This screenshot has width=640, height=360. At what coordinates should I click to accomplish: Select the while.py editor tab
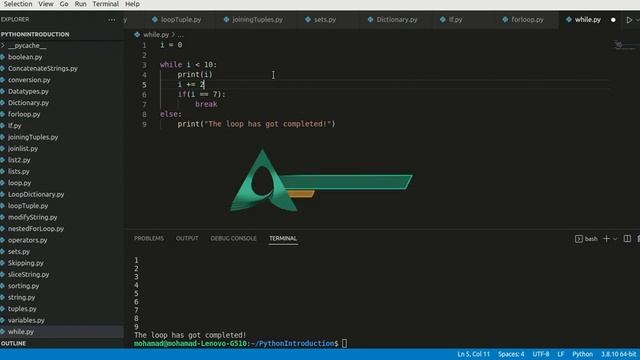click(587, 20)
